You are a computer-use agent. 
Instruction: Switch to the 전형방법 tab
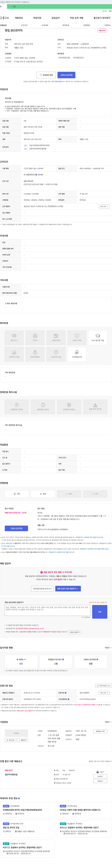pyautogui.click(x=87, y=25)
